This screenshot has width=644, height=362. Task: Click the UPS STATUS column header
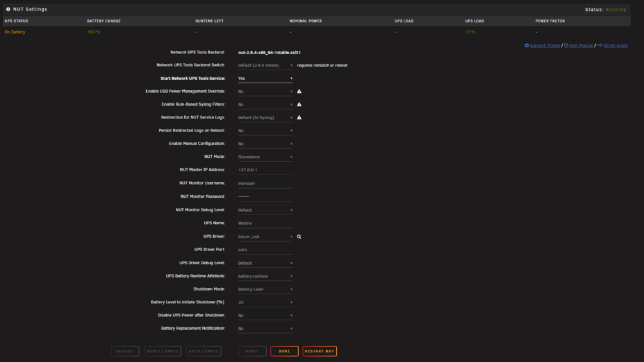(17, 21)
